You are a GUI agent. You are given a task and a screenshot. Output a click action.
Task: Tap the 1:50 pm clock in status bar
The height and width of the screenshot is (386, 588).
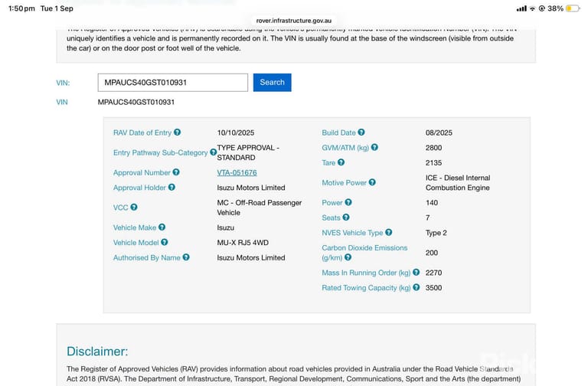point(21,8)
